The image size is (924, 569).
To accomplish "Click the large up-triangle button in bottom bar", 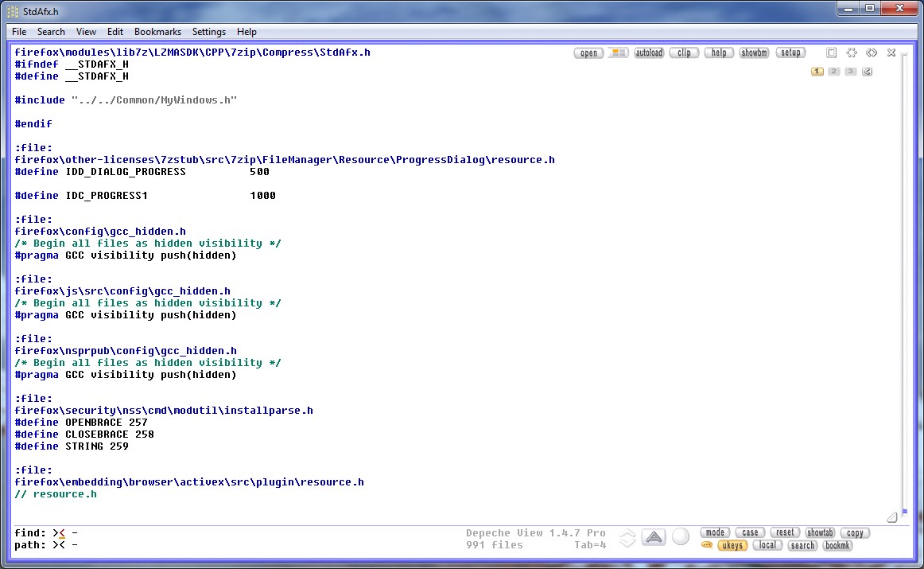I will point(654,538).
